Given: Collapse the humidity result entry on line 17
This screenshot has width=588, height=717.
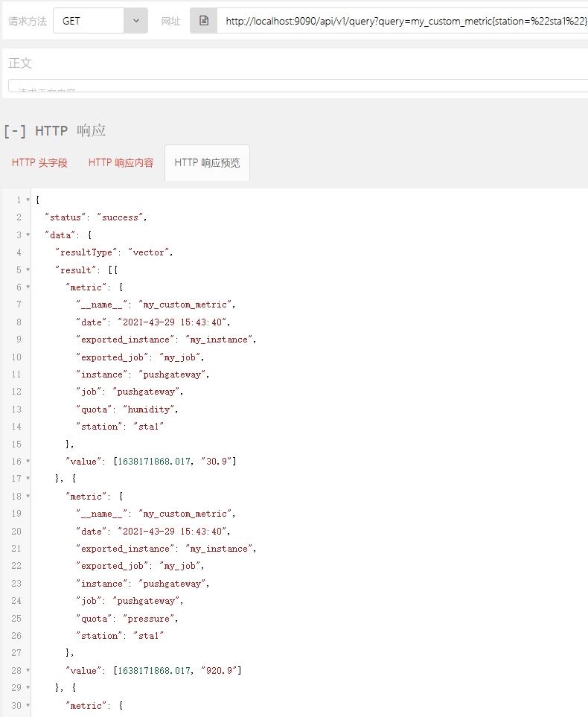Looking at the screenshot, I should pyautogui.click(x=27, y=478).
